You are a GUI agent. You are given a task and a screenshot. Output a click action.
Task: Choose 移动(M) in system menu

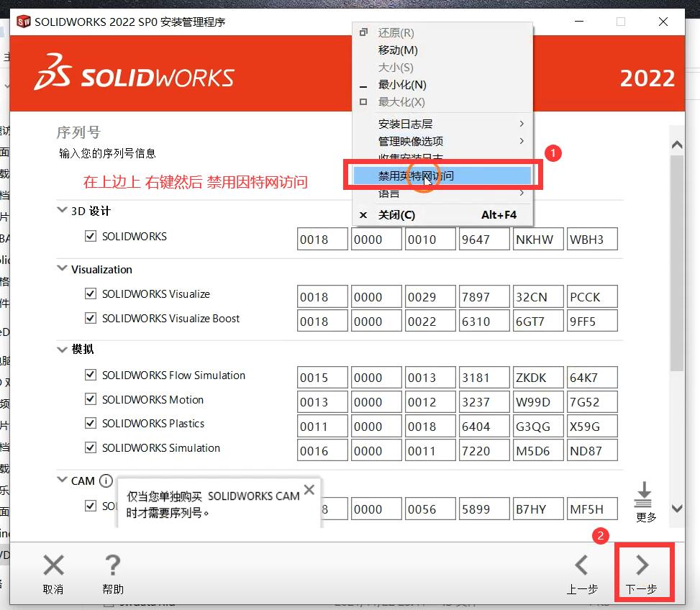[x=442, y=50]
